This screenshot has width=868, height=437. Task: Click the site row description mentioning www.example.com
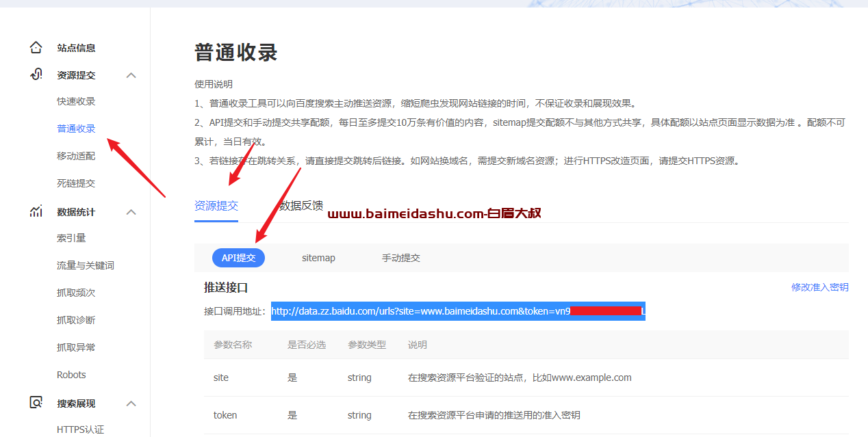pos(520,378)
